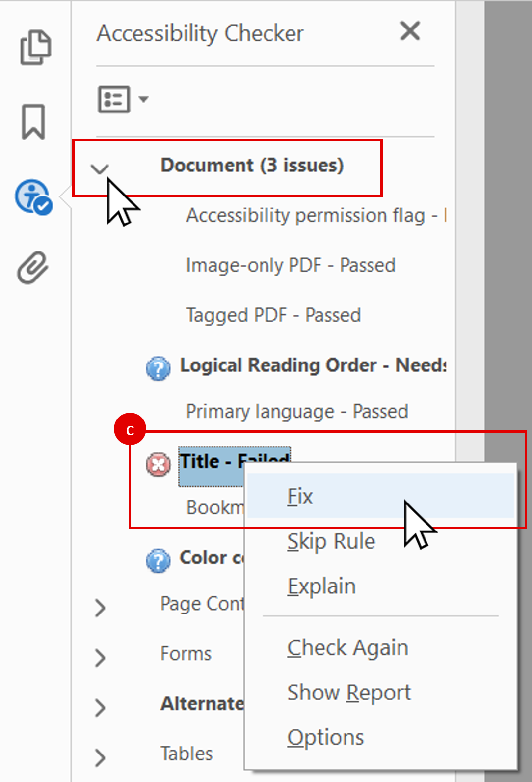532x782 pixels.
Task: Collapse the Document (3 issues) section
Action: tap(100, 168)
